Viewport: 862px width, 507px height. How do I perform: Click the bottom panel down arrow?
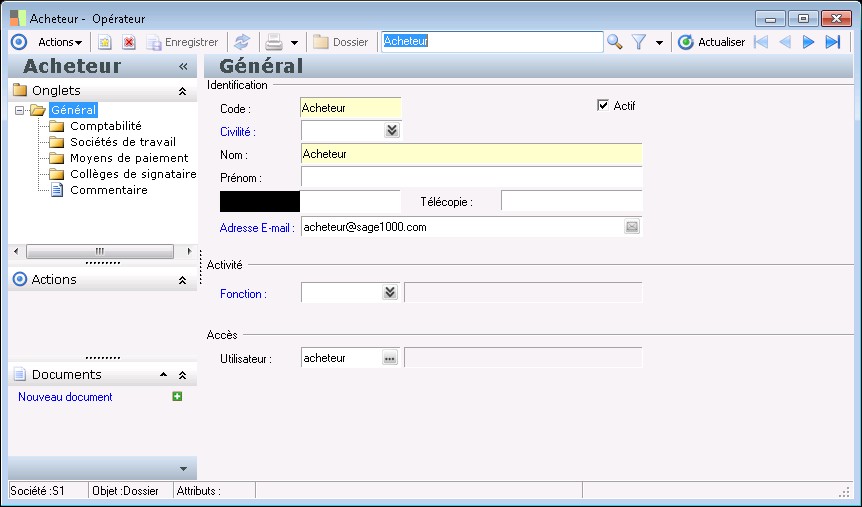(x=184, y=469)
